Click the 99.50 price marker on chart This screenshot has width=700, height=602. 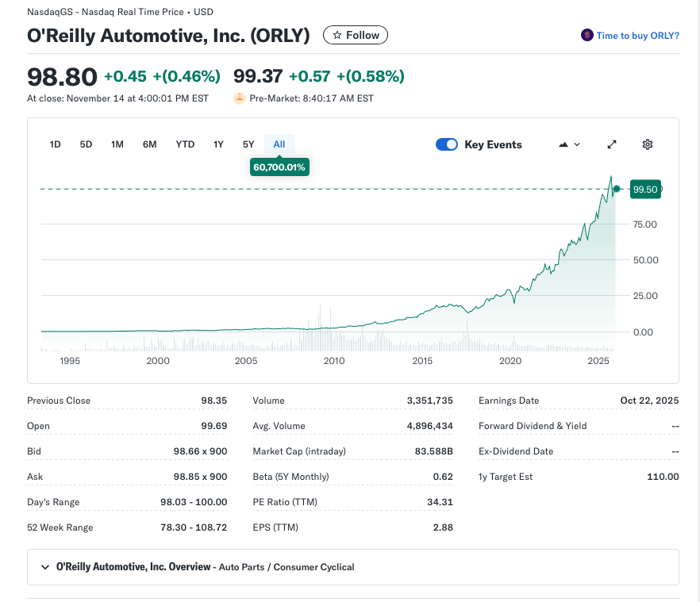coord(644,189)
